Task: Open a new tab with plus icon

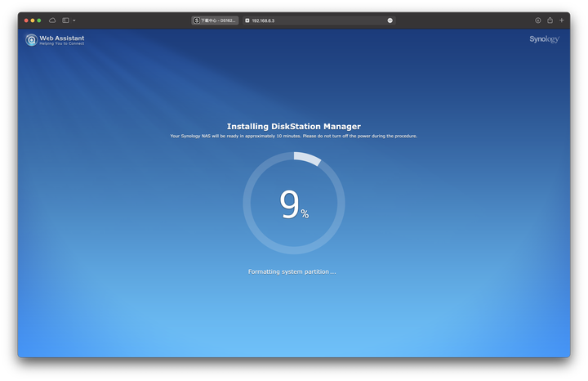Action: click(561, 20)
